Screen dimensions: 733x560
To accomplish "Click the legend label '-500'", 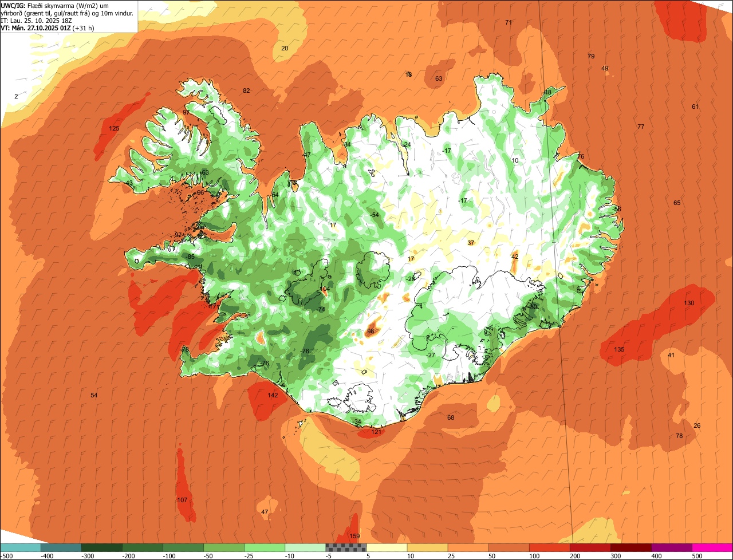I will [7, 556].
